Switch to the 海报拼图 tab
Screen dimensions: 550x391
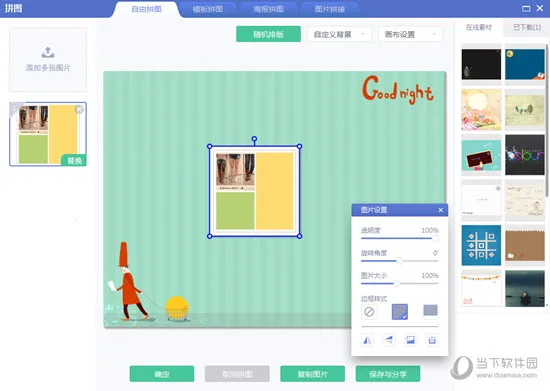(x=268, y=9)
